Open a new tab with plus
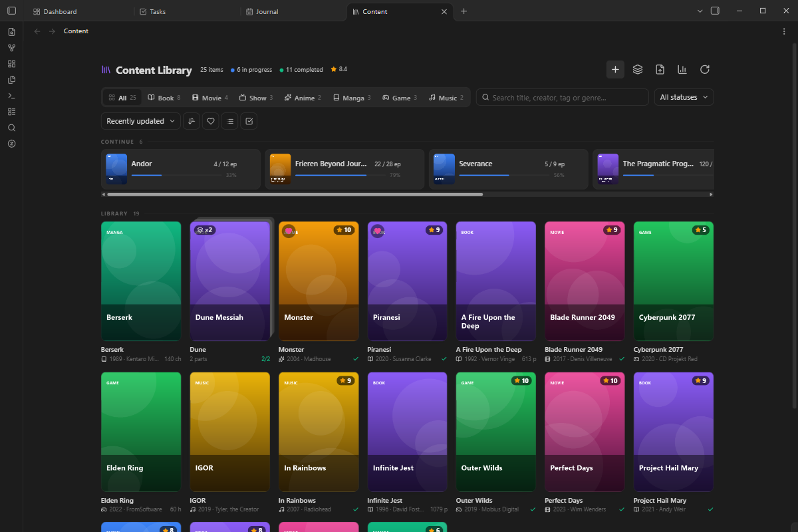Image resolution: width=798 pixels, height=532 pixels. tap(464, 11)
